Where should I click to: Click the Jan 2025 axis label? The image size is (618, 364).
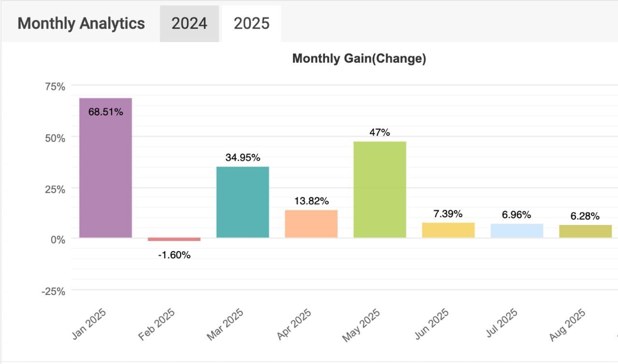(89, 323)
